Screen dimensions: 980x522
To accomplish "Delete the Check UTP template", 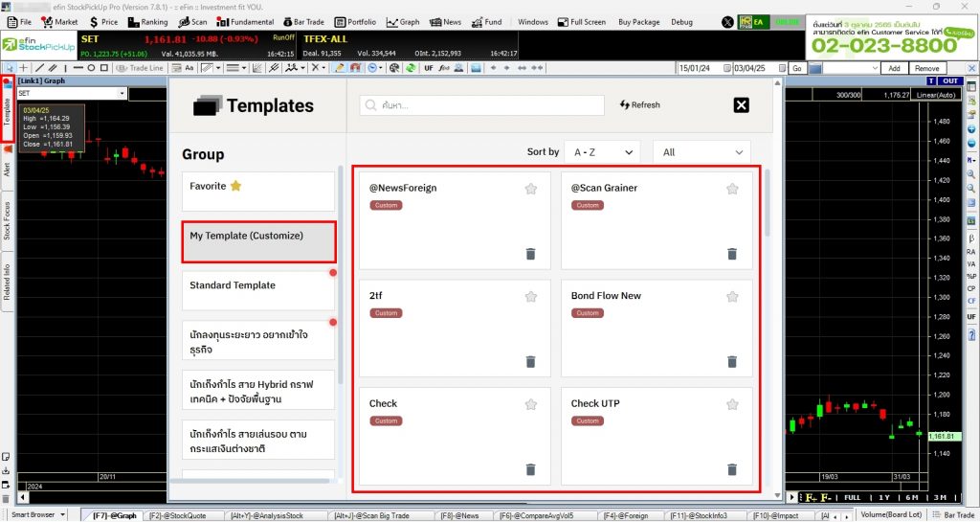I will [x=732, y=469].
